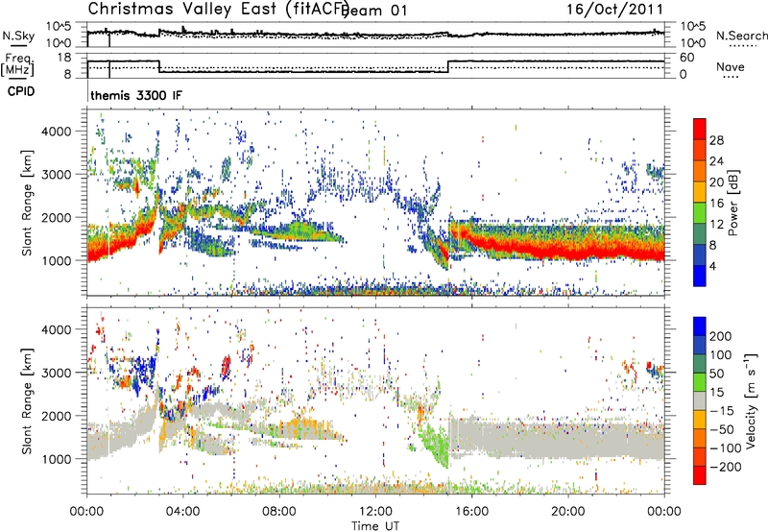
Task: Click the 'Velocity [m s-1]' colorbar label
Action: (751, 401)
